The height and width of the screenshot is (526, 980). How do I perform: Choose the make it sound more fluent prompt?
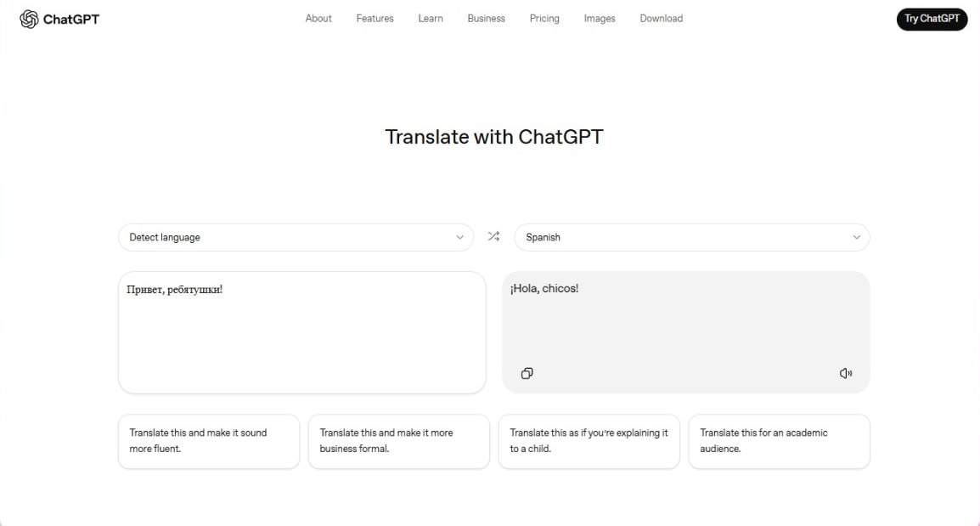click(x=209, y=441)
